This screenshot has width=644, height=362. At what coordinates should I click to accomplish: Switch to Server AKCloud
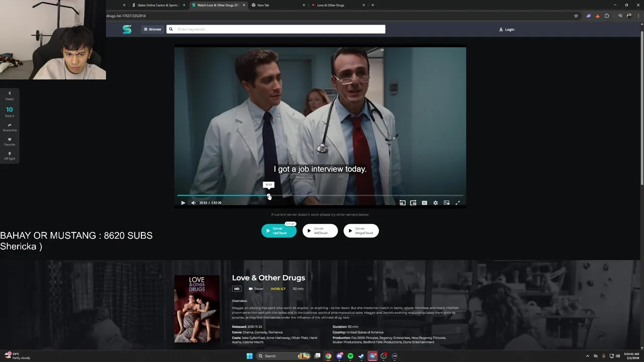[x=320, y=231]
